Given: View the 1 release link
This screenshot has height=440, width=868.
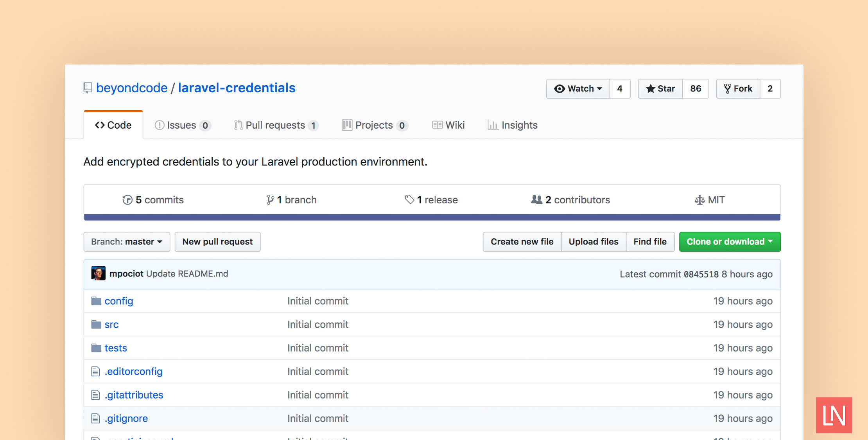Looking at the screenshot, I should (431, 200).
